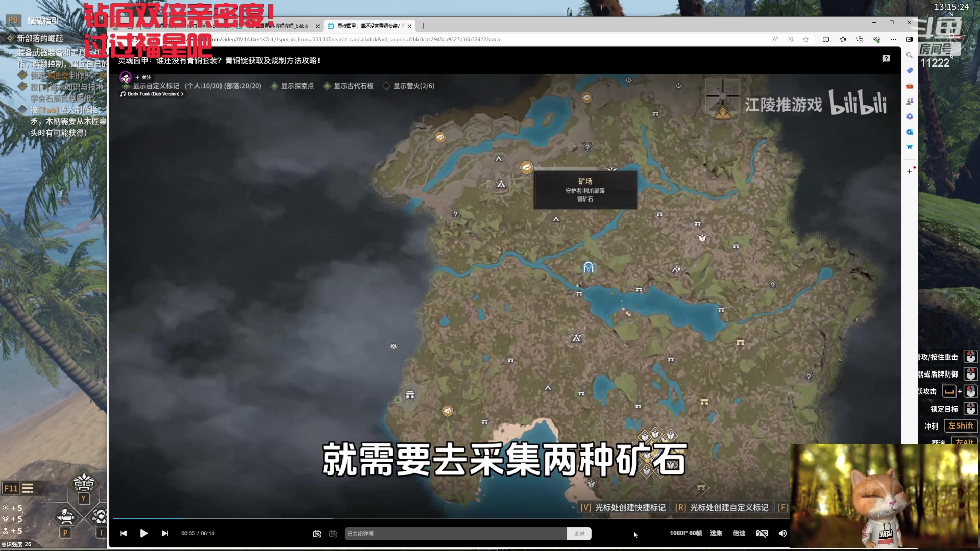Click the 就需要去采集两种矿石 subtitle line

click(x=504, y=460)
